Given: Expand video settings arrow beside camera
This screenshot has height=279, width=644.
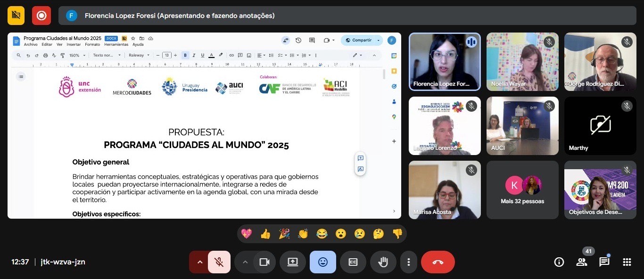Looking at the screenshot, I should 245,262.
